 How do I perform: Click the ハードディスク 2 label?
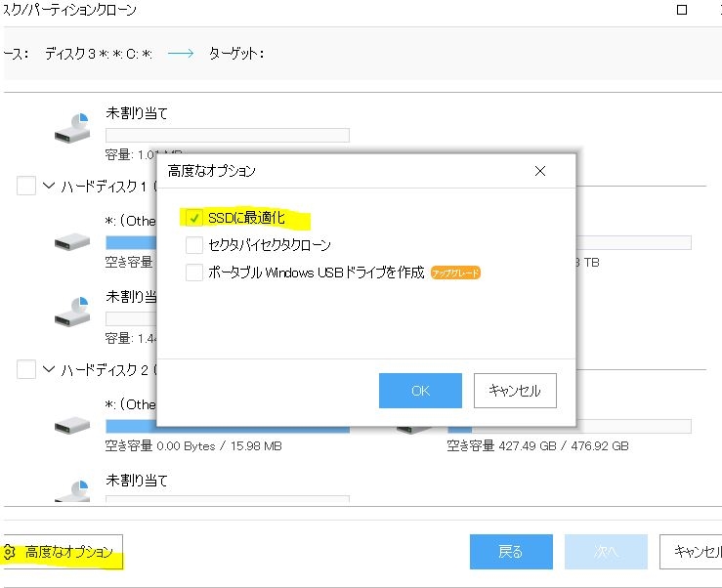[105, 370]
